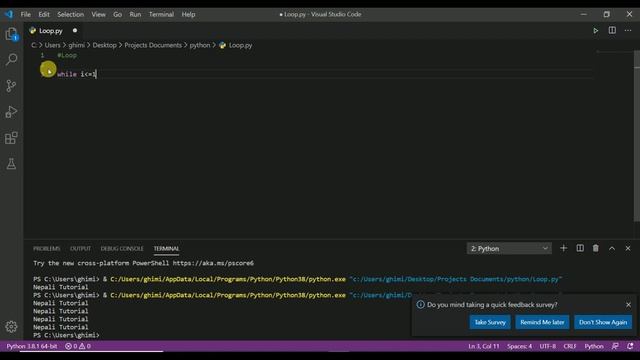Open editor More Actions ellipsis

click(628, 31)
